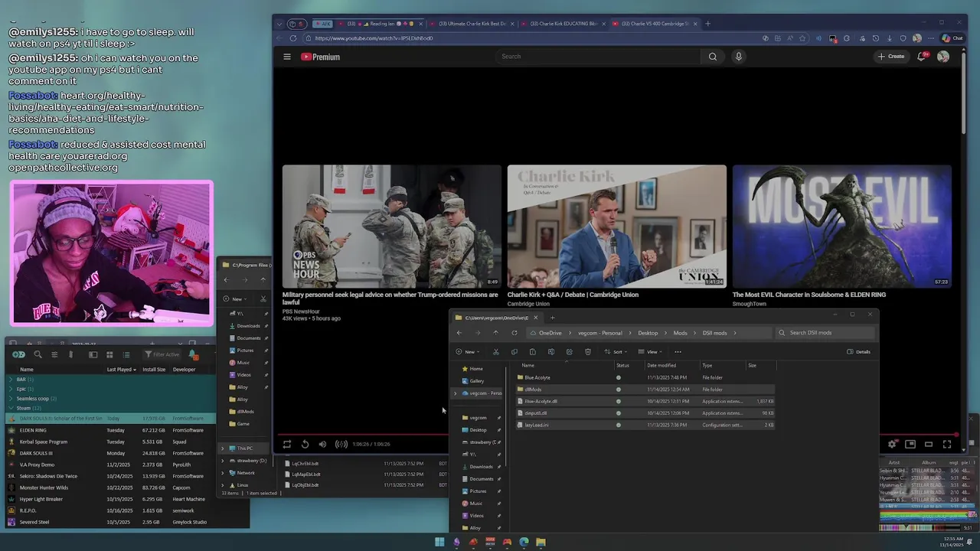
Task: Open See more options in DSII mods toolbar
Action: [x=678, y=352]
